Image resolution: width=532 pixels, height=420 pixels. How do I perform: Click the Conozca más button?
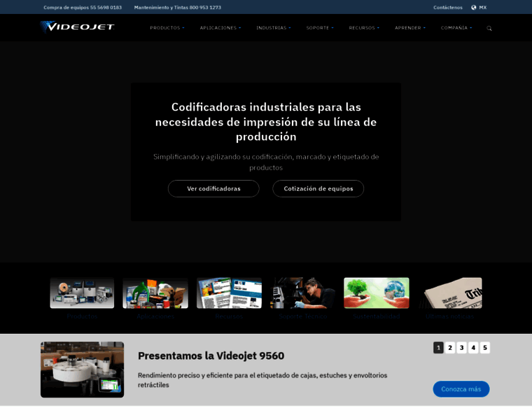pyautogui.click(x=461, y=389)
